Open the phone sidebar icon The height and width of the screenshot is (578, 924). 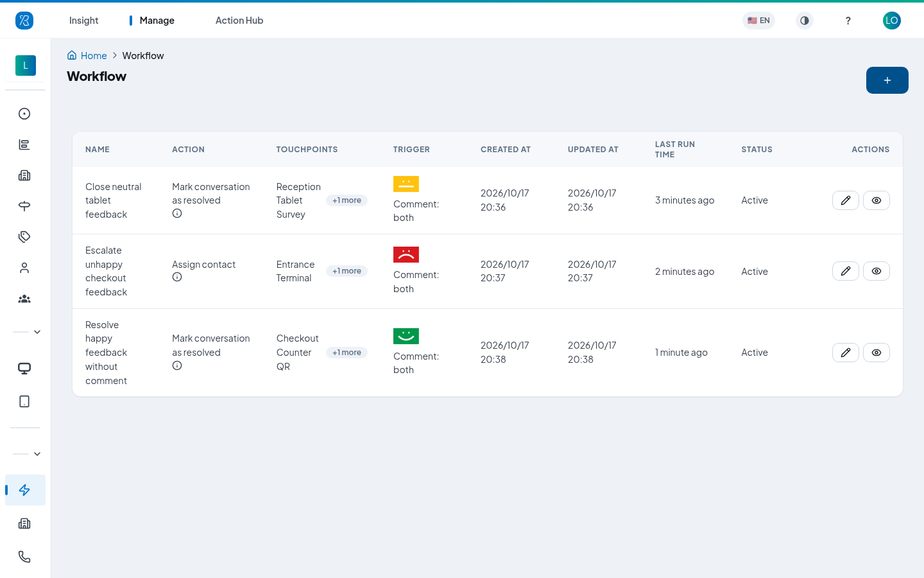pyautogui.click(x=24, y=557)
